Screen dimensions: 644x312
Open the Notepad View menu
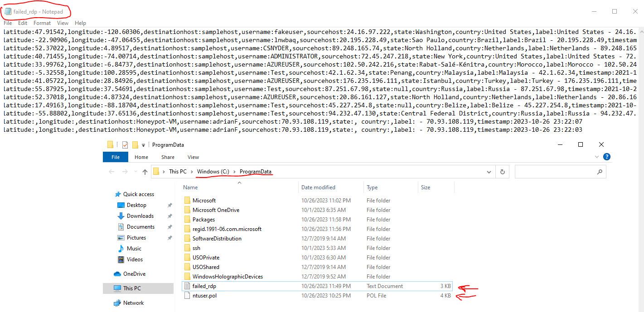63,23
